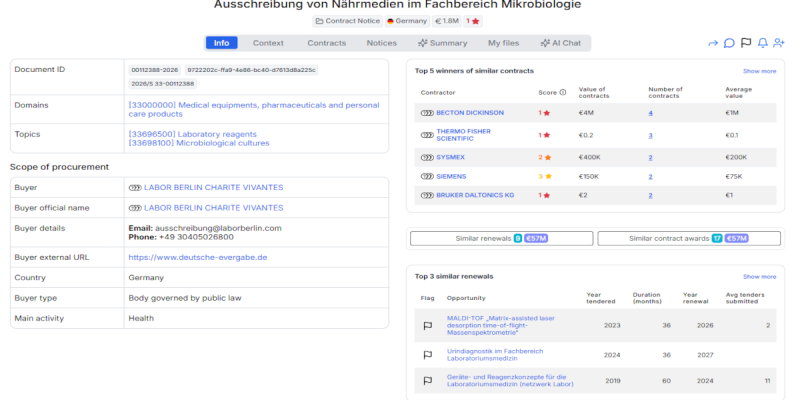
Task: Click the icon beside BECTON DICKINSON
Action: [427, 113]
